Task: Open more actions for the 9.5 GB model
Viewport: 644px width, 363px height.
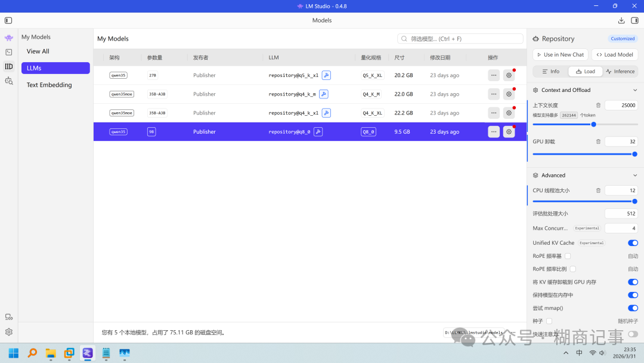Action: [x=494, y=131]
